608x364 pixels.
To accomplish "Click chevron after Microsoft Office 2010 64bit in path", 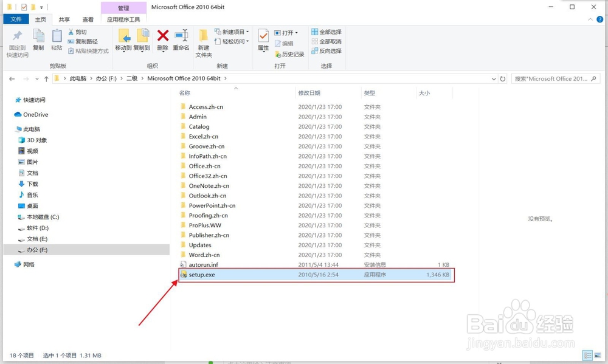I will tap(226, 78).
